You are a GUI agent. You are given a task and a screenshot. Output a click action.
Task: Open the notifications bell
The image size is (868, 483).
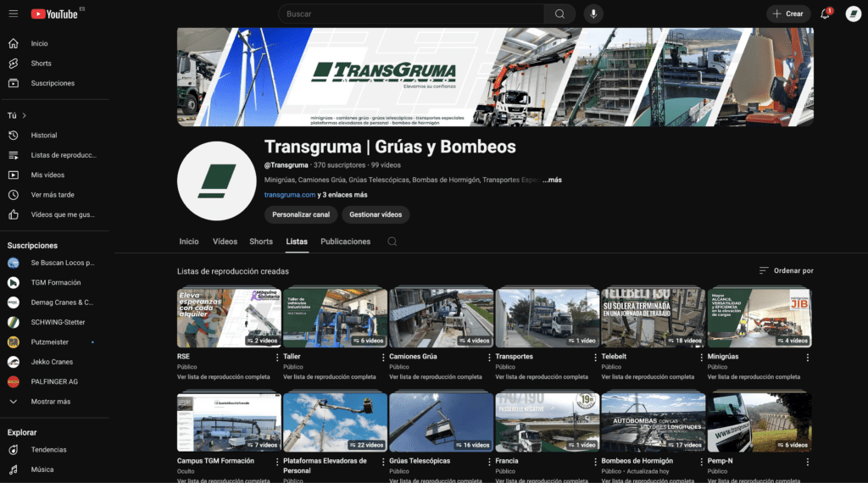pyautogui.click(x=826, y=14)
